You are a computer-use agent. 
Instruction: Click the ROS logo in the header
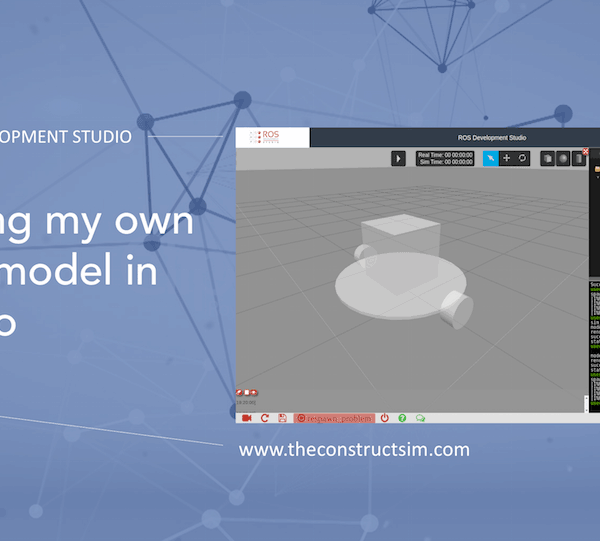265,137
